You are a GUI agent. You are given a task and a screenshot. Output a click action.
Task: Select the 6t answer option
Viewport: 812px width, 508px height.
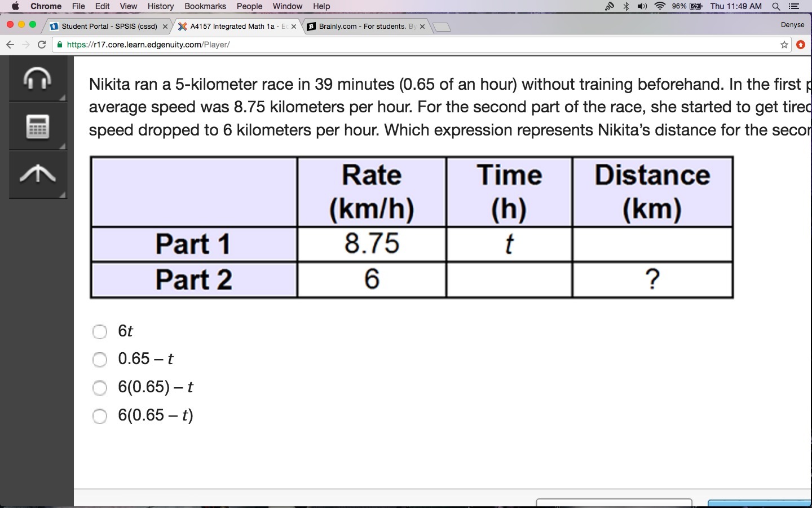click(100, 331)
